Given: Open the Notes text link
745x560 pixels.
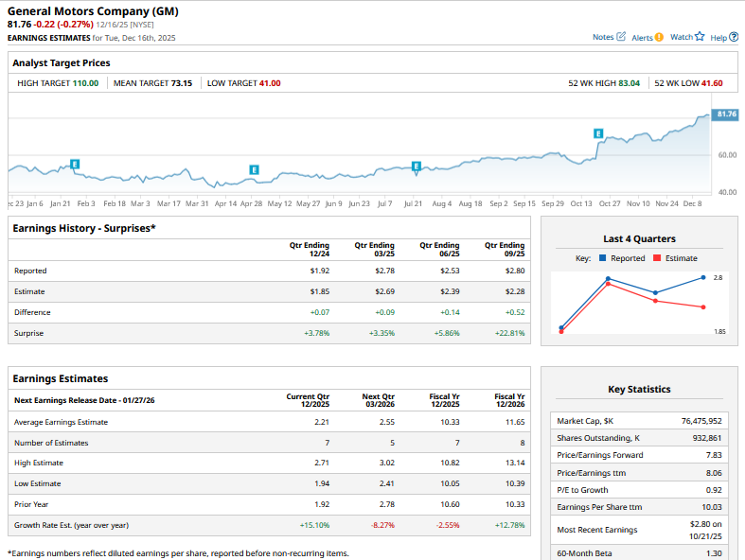Looking at the screenshot, I should click(602, 37).
